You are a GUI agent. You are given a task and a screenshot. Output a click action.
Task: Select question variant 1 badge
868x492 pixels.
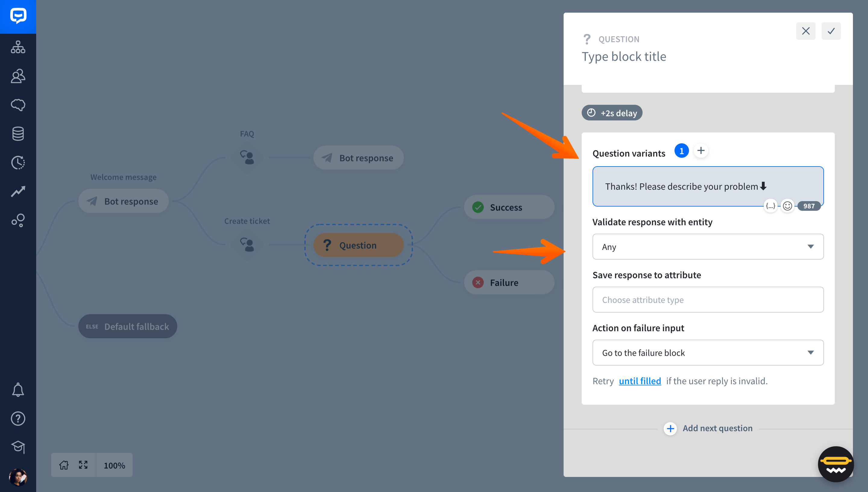681,151
